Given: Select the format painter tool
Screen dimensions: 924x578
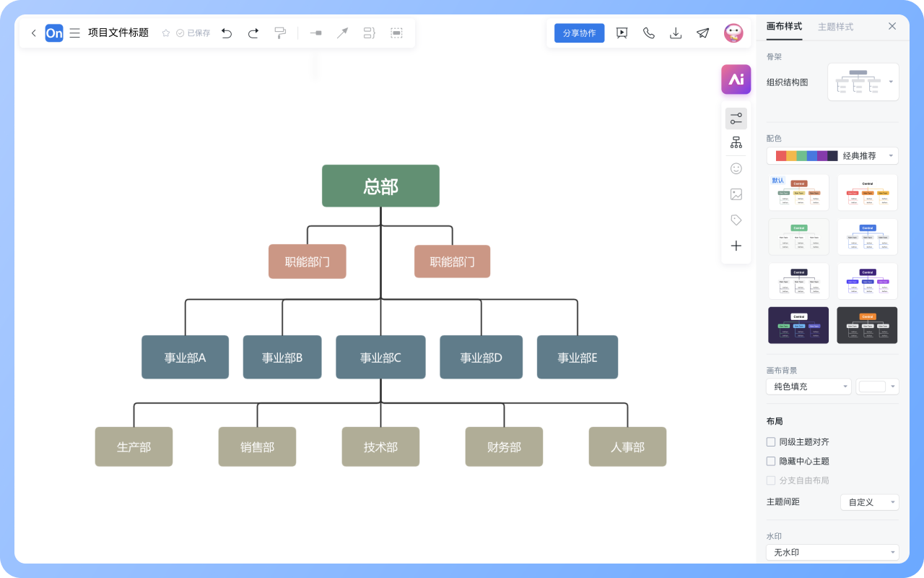Looking at the screenshot, I should tap(280, 33).
